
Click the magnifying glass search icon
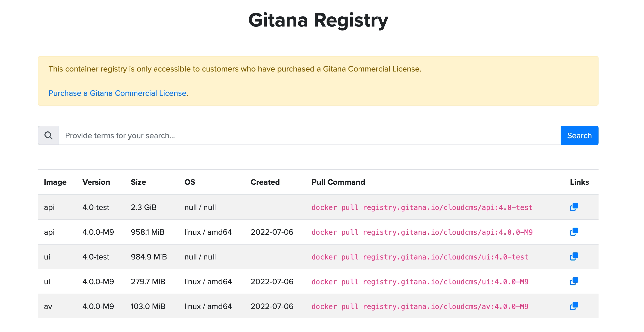48,135
